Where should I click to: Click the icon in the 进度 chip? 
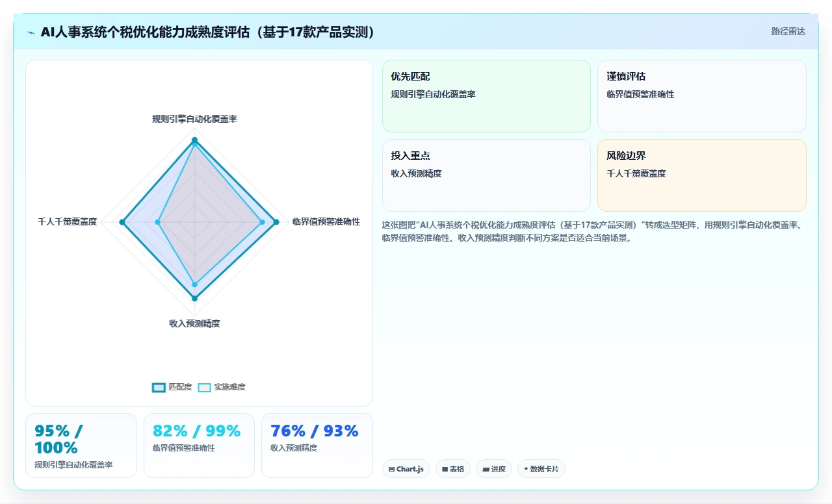(486, 469)
